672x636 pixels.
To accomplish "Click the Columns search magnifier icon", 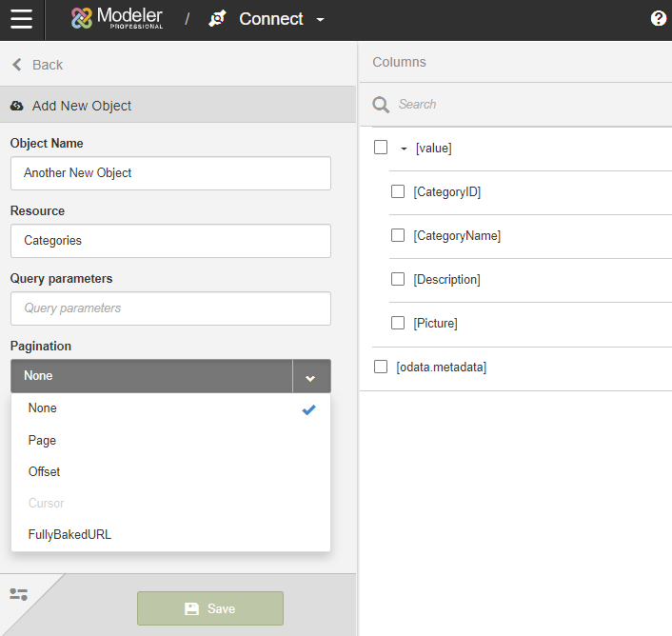I will coord(381,105).
